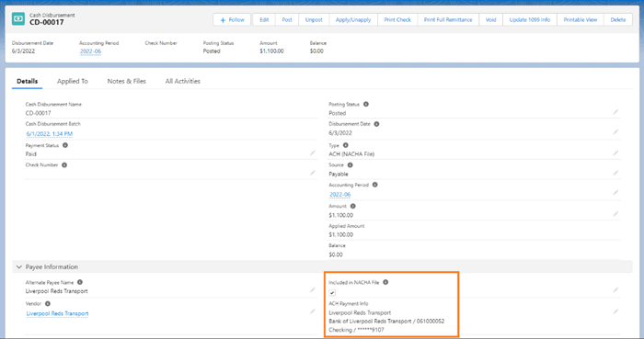Edit Vendor field with pencil icon
Viewport: 644px width, 339px height.
click(x=313, y=311)
